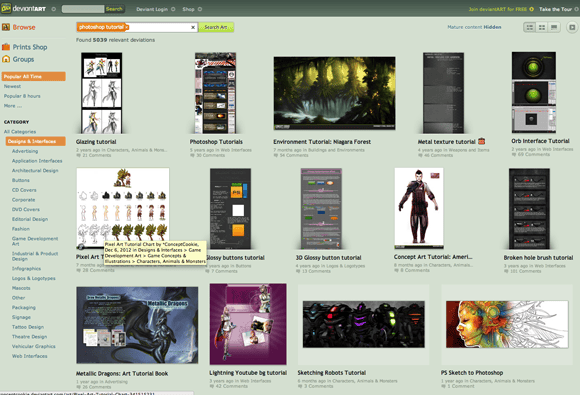
Task: Open the Pixel Art Tutorial Chart thumbnail
Action: point(123,209)
